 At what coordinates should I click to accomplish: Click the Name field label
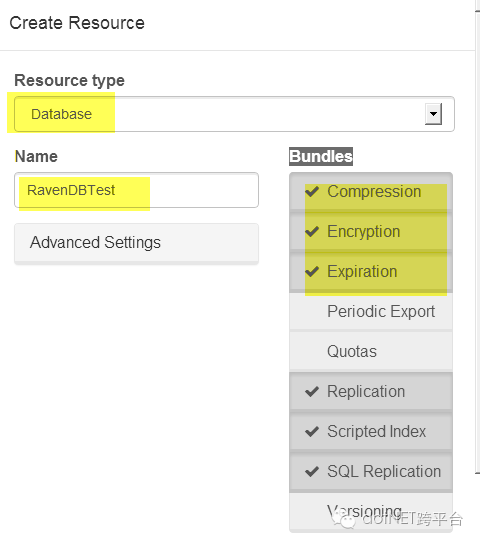36,156
